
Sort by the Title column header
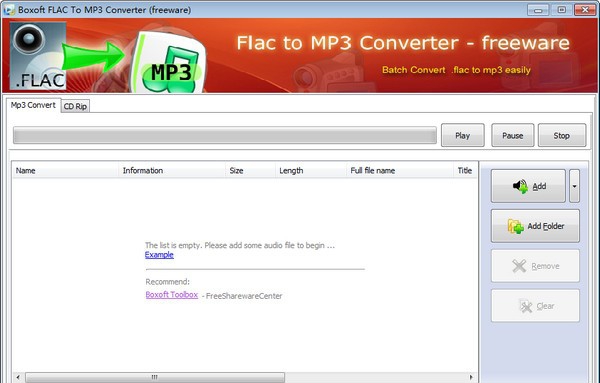(x=465, y=171)
